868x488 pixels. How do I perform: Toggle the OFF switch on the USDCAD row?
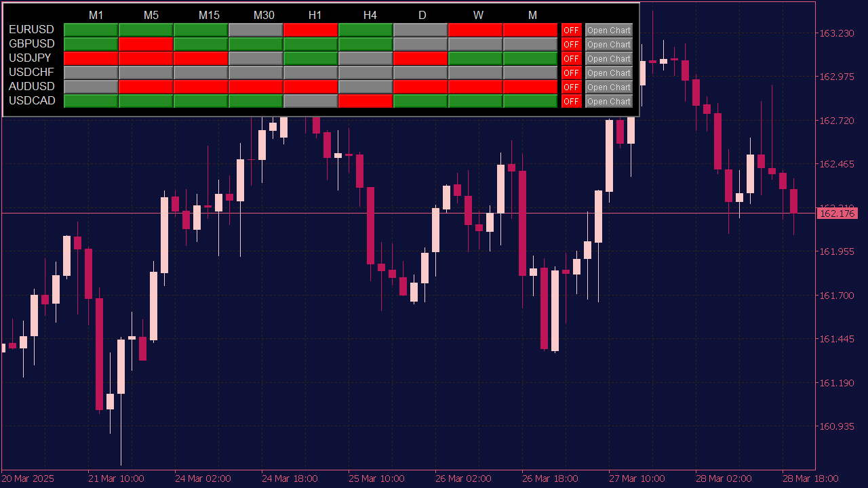pos(571,101)
